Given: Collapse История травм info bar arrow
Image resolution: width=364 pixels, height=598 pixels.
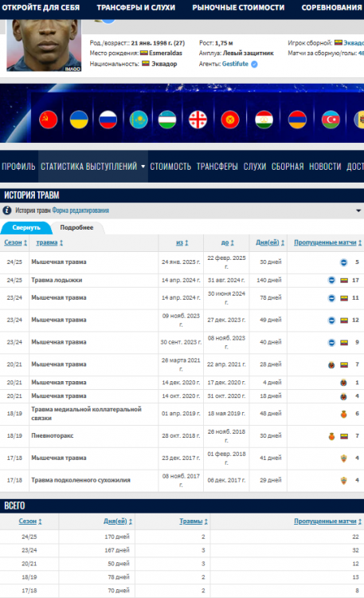Looking at the screenshot, I should click(358, 210).
